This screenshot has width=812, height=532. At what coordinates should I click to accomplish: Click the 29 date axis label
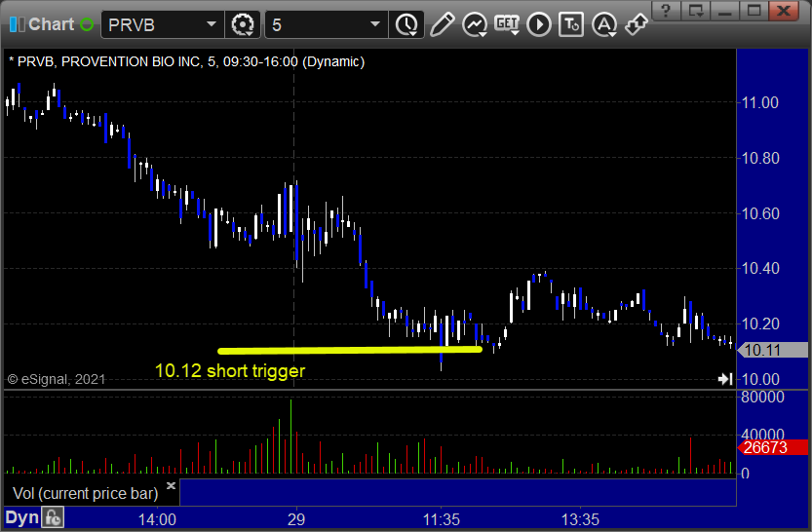coord(296,519)
